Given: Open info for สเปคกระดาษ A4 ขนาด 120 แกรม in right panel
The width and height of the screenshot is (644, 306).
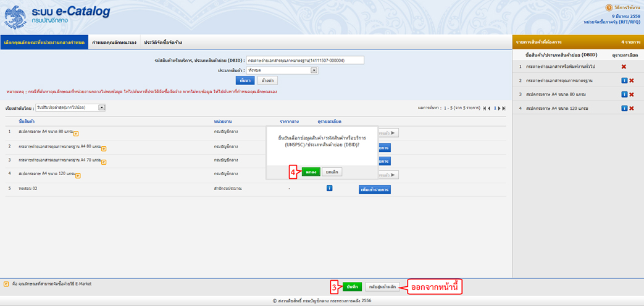Looking at the screenshot, I should [x=624, y=109].
